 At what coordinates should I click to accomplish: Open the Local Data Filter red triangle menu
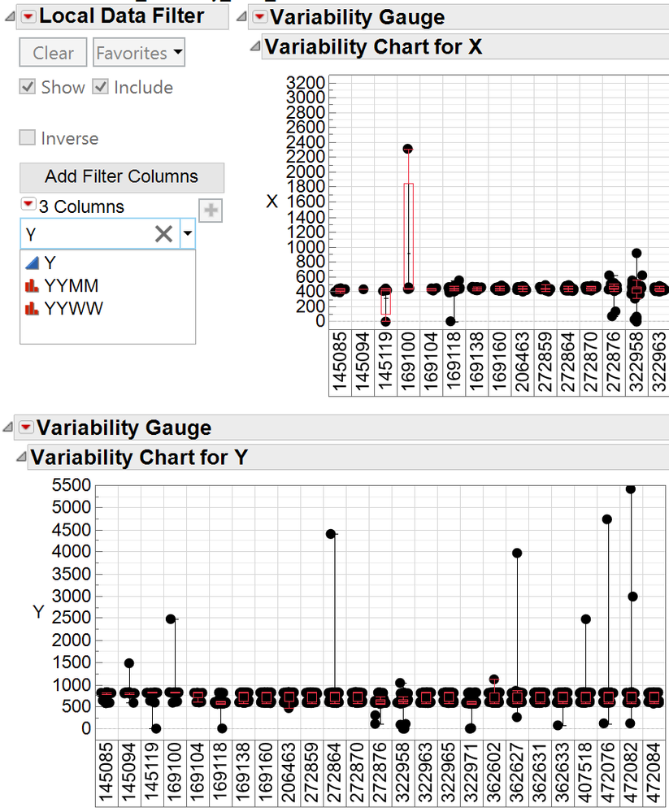tap(26, 16)
